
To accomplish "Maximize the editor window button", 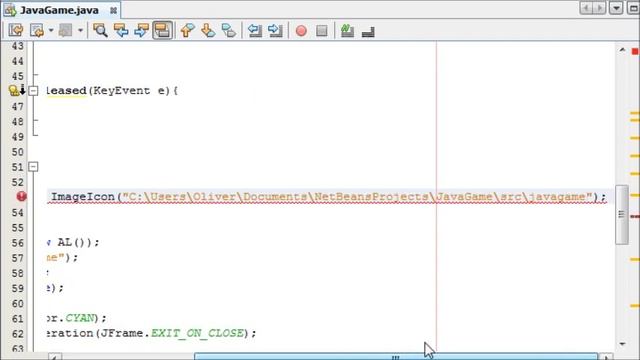I will (x=633, y=8).
